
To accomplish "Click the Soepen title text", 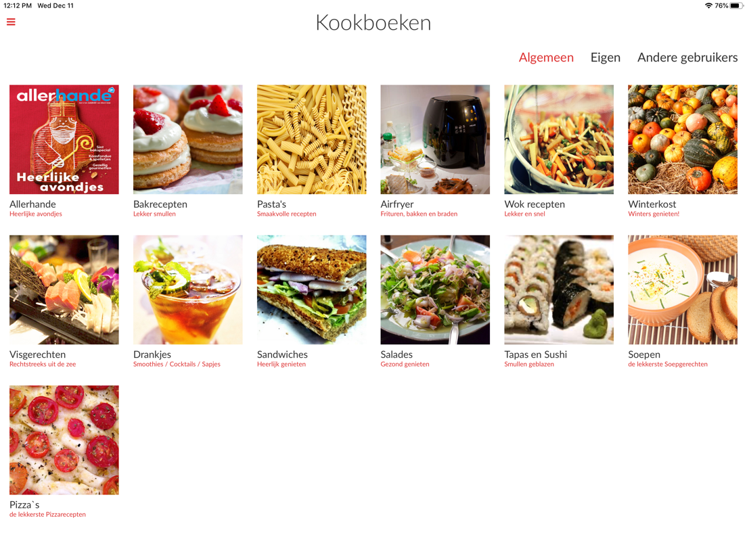I will coord(644,355).
